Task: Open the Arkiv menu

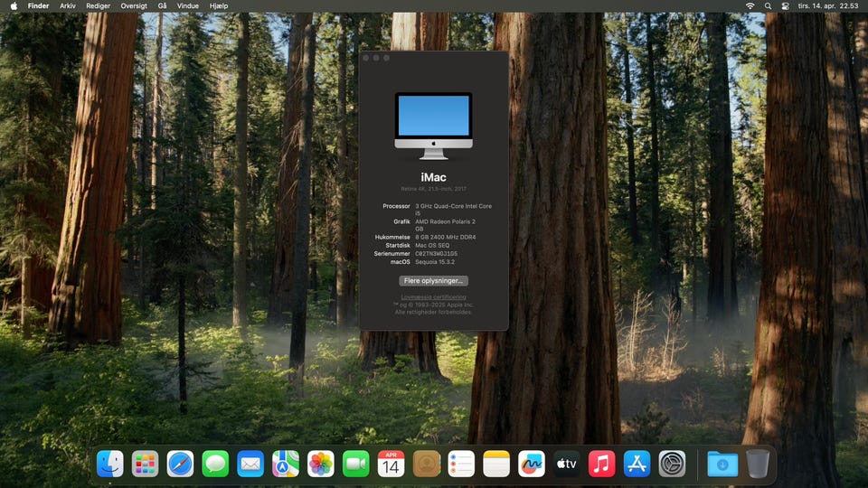Action: (68, 5)
